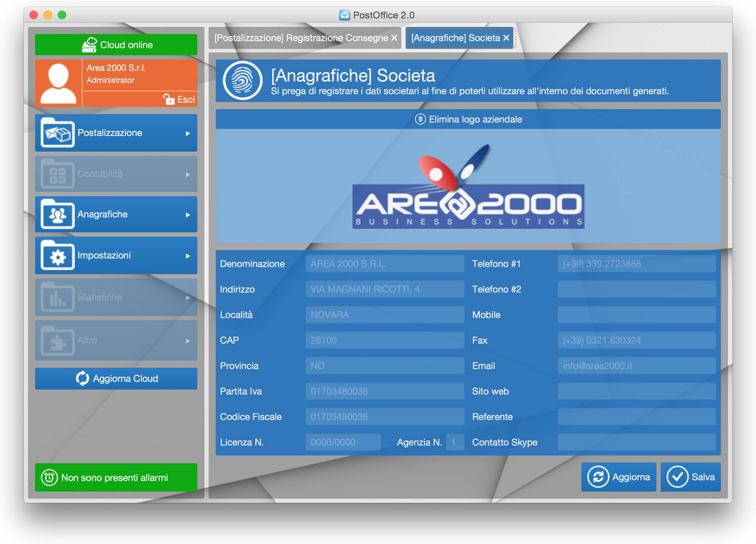The image size is (756, 544).
Task: Click the Impostazioni gear icon
Action: (58, 255)
